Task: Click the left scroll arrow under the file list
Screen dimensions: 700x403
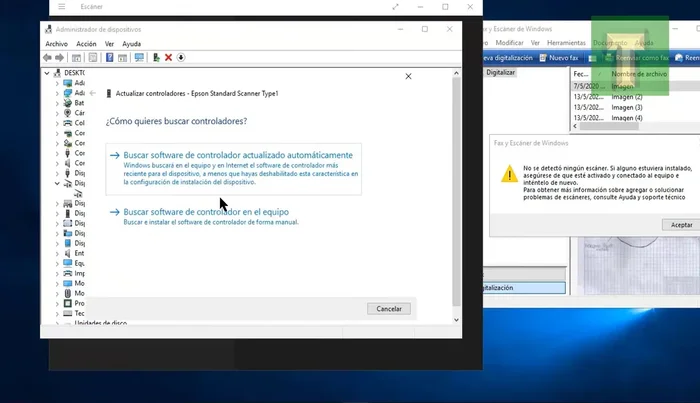Action: pos(575,126)
